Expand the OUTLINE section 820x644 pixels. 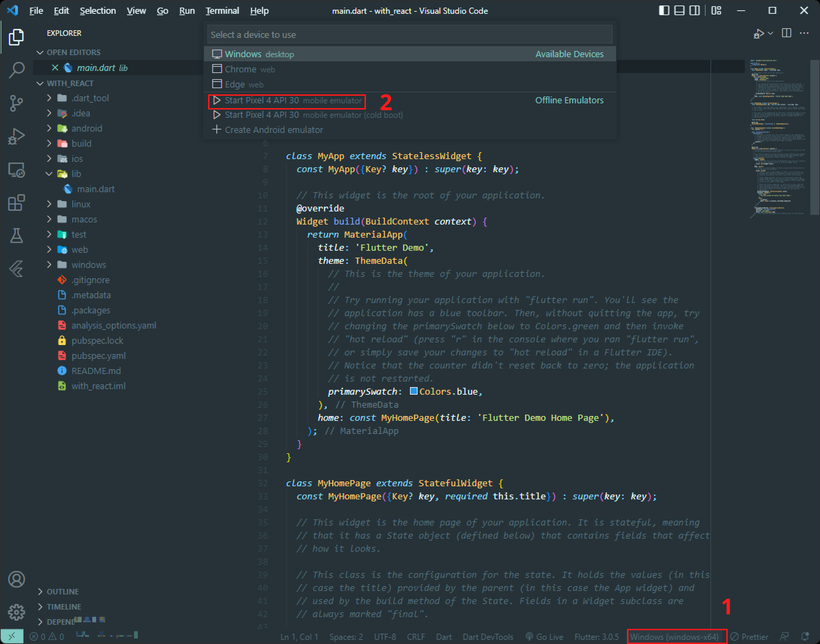[63, 592]
